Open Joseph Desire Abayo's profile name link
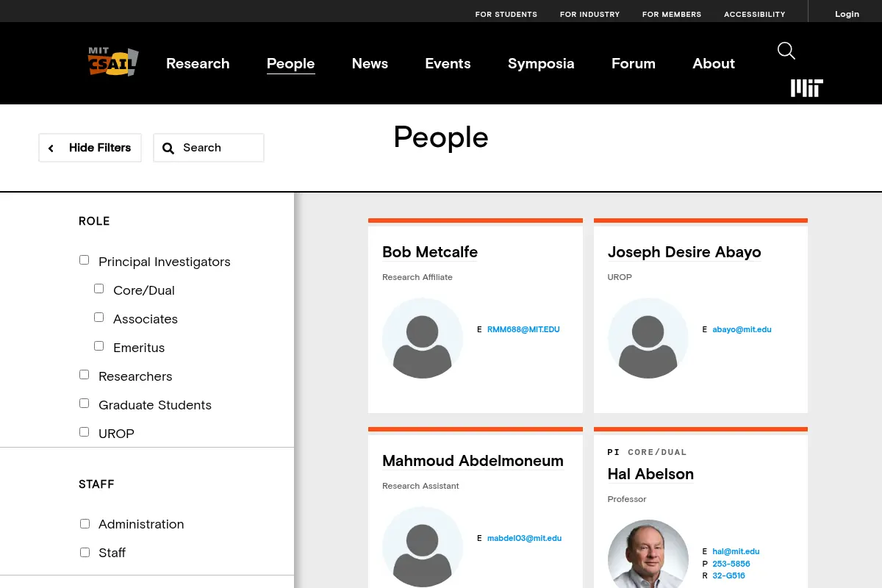882x588 pixels. (x=684, y=252)
